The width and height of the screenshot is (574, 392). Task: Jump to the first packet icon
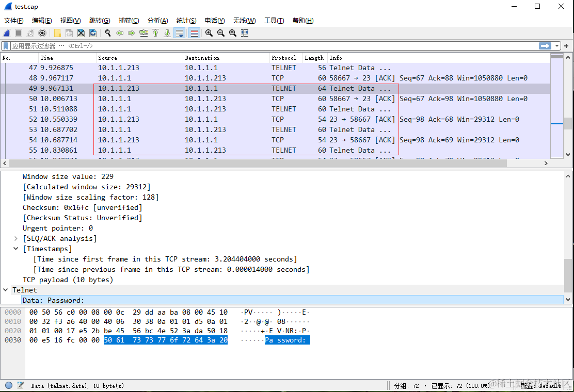pyautogui.click(x=155, y=34)
